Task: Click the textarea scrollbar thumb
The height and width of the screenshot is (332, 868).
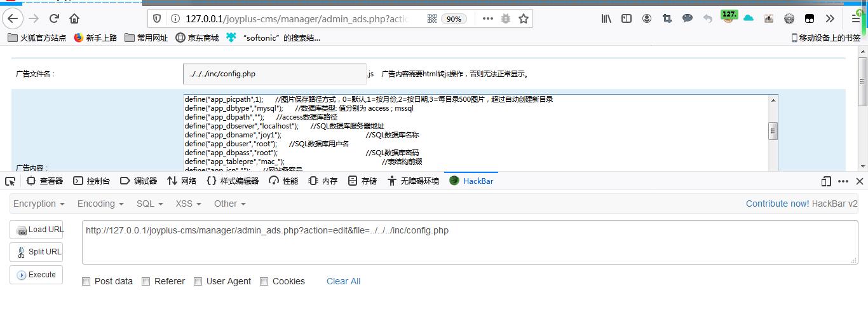Action: click(x=773, y=130)
